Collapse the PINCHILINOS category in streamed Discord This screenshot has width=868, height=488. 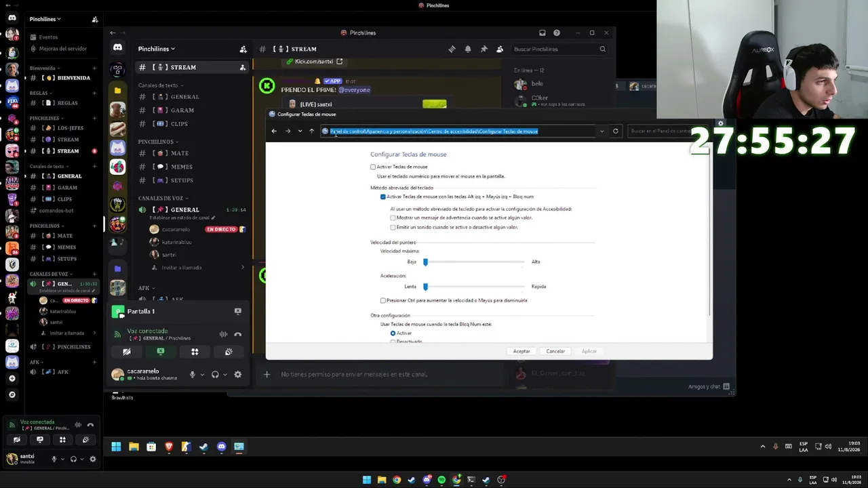(x=158, y=142)
